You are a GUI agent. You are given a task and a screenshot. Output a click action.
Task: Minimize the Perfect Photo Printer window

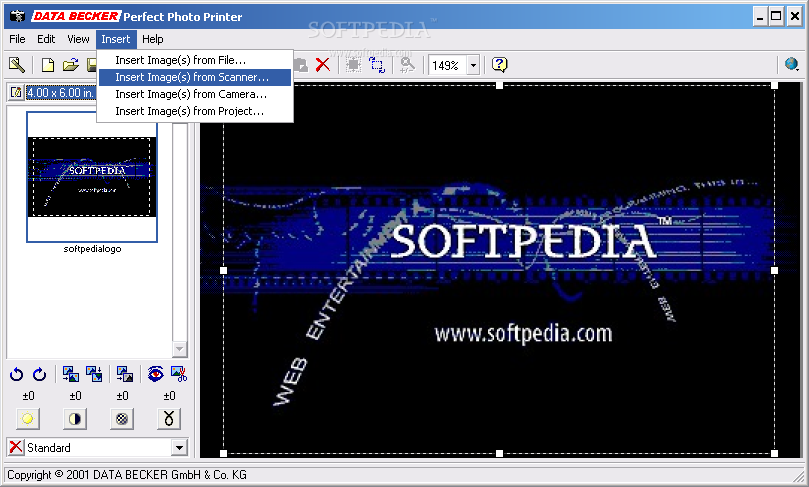click(759, 17)
